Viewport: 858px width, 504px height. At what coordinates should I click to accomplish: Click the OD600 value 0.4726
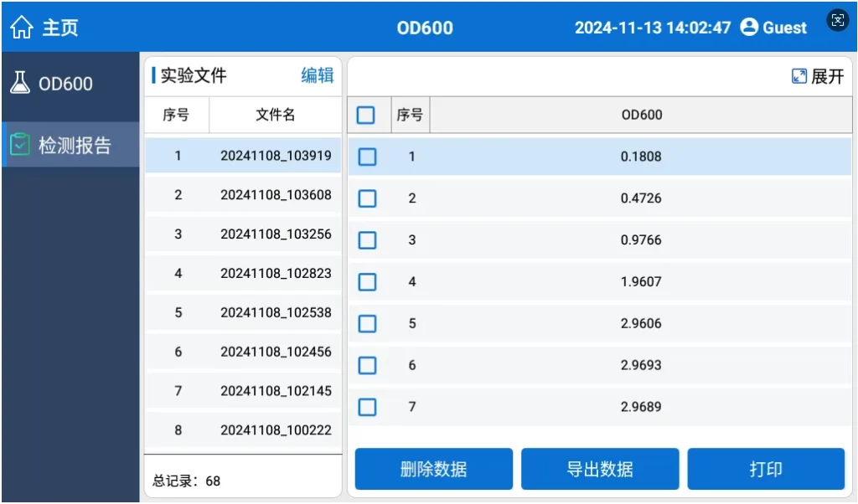tap(641, 198)
